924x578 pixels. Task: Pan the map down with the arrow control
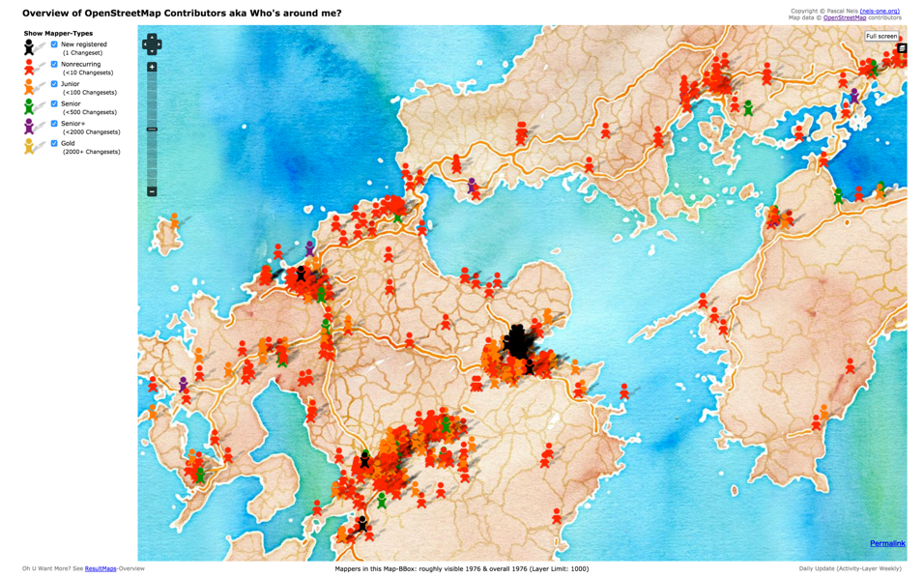click(x=152, y=50)
